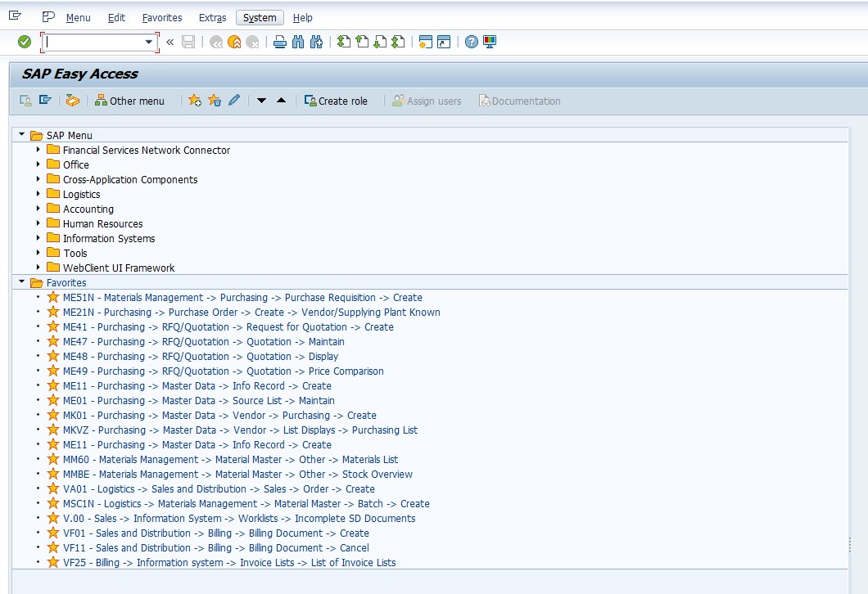Open the Edit menu

tap(116, 18)
